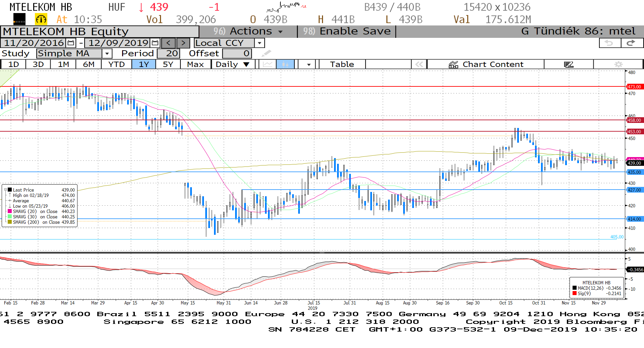The image size is (644, 348).
Task: Click the intraday sparkline mini chart
Action: point(286,7)
